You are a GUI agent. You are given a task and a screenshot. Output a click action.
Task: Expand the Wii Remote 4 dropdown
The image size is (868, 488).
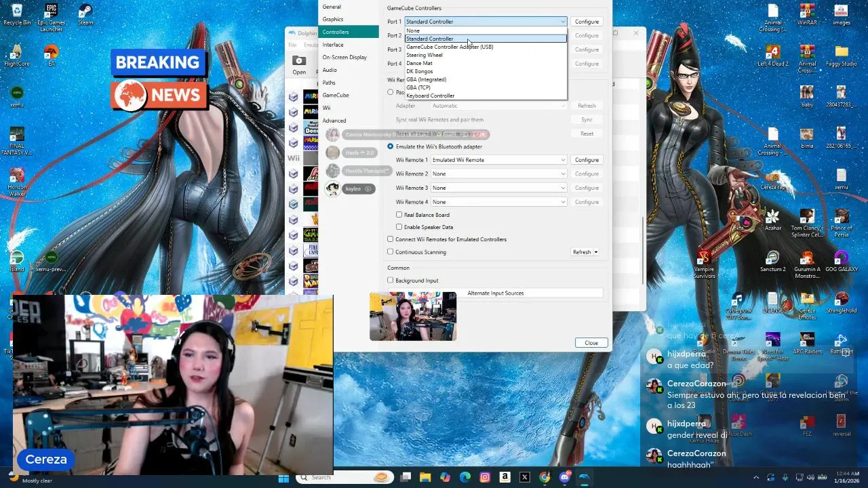[498, 202]
